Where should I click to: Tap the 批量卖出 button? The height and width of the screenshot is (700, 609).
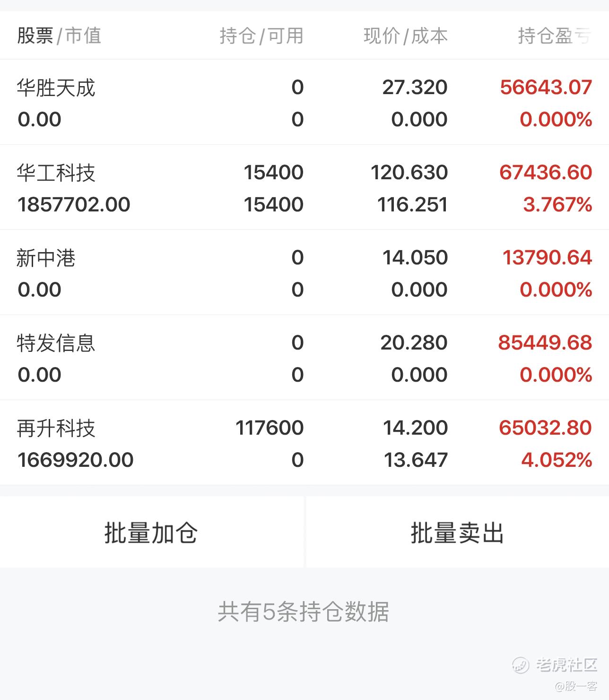point(457,533)
